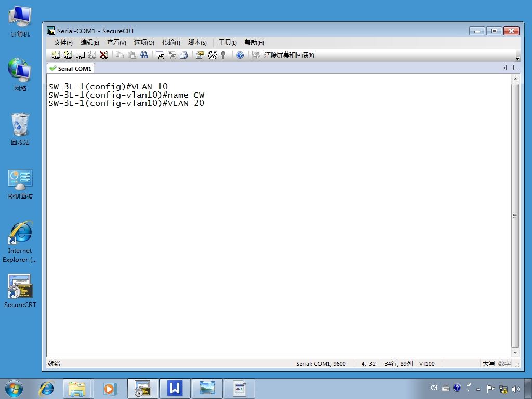Screen dimensions: 532x399
Task: Click the public key icon
Action: coord(223,55)
